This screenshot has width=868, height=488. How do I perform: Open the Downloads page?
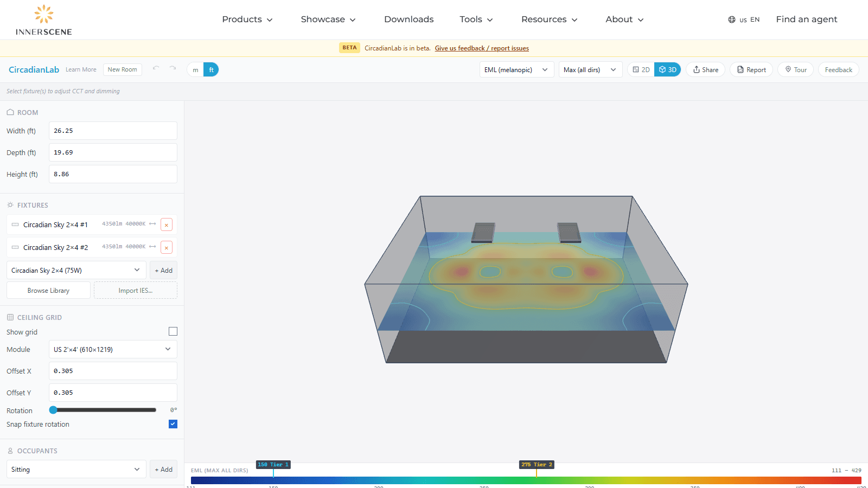click(409, 20)
